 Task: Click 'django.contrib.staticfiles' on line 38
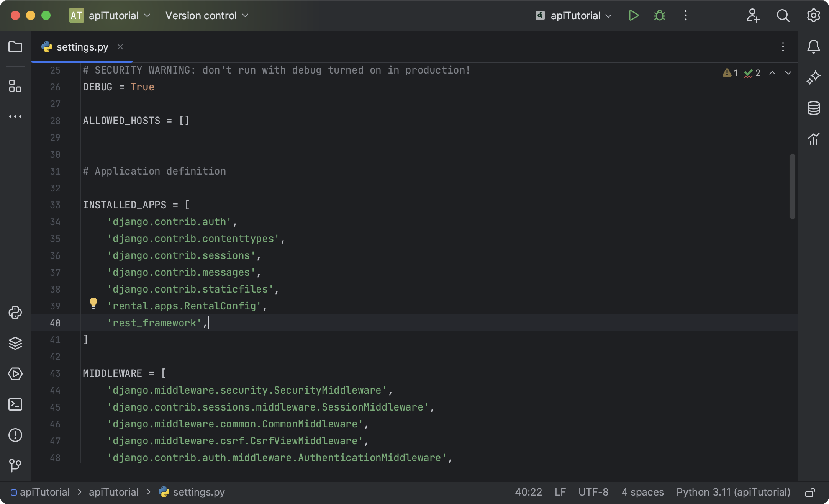tap(190, 289)
